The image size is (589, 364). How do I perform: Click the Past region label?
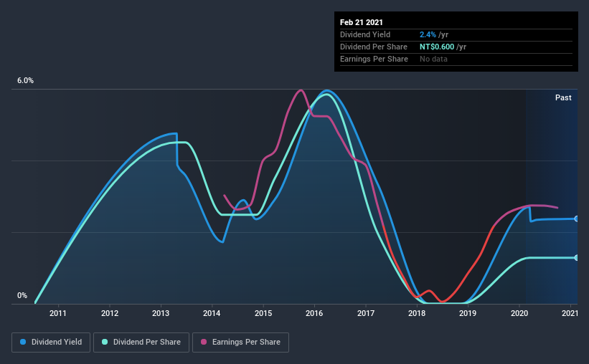(x=563, y=97)
